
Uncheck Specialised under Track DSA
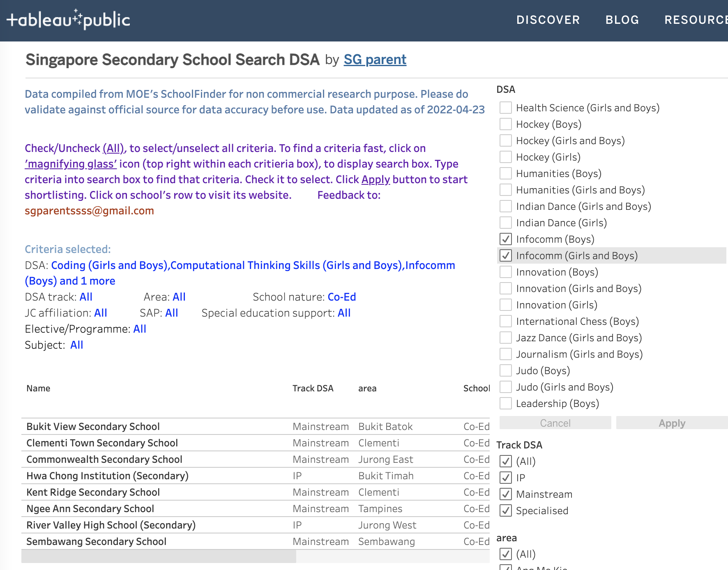pos(506,510)
